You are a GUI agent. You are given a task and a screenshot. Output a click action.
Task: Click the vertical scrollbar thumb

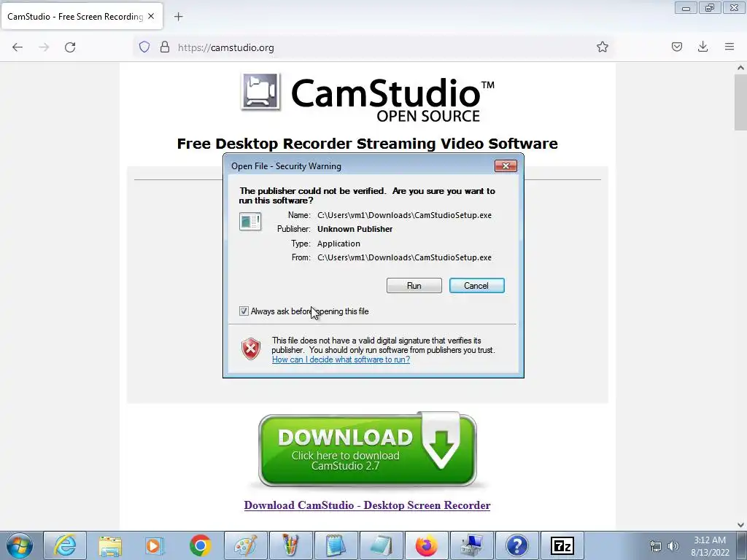click(740, 102)
